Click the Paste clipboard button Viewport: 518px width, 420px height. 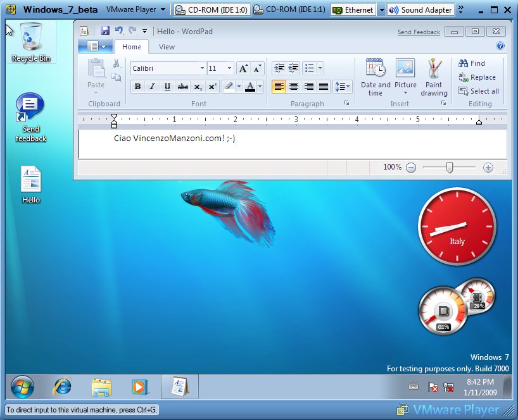[x=96, y=76]
